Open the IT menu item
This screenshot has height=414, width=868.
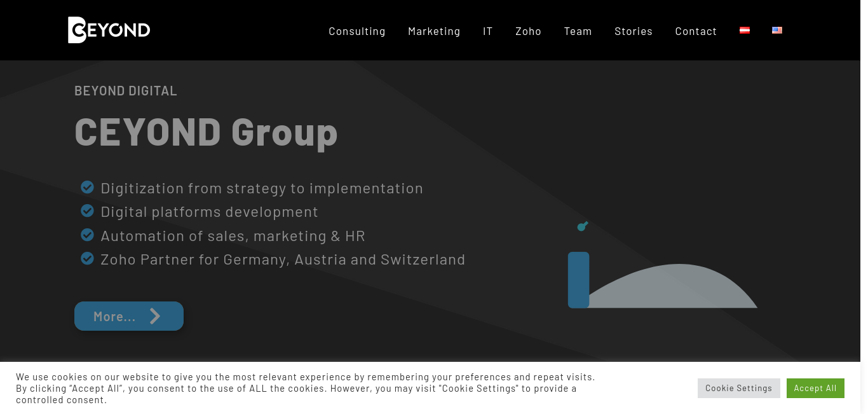click(x=487, y=31)
